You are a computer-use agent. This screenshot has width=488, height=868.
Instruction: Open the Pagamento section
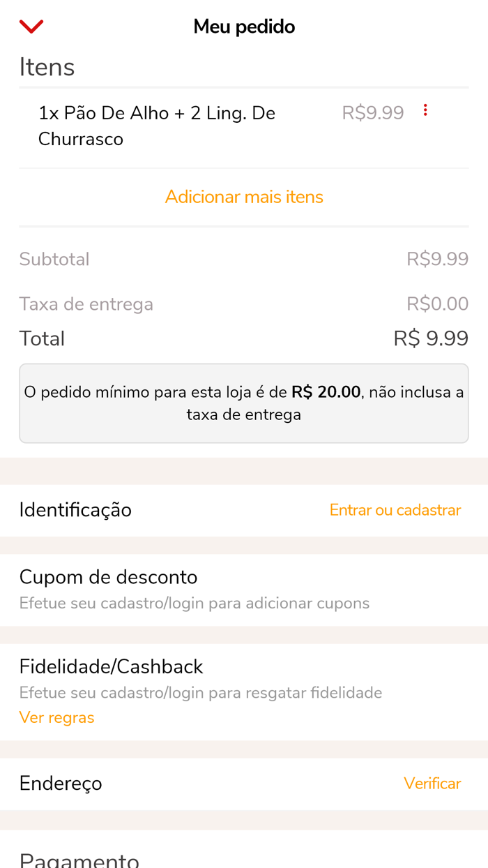pos(79,858)
